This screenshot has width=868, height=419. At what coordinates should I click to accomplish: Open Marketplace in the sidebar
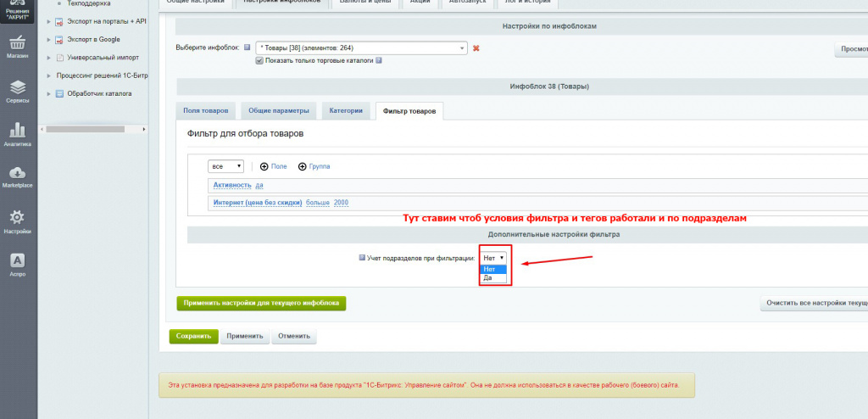point(18,176)
